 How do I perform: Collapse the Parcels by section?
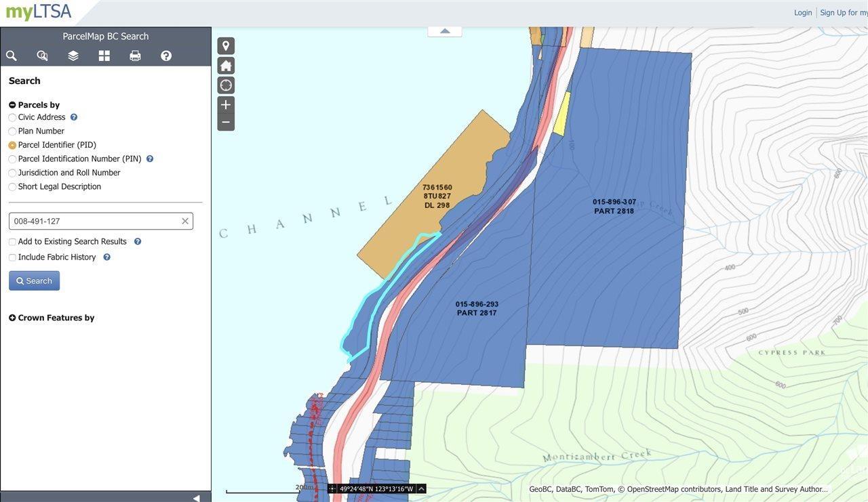12,105
